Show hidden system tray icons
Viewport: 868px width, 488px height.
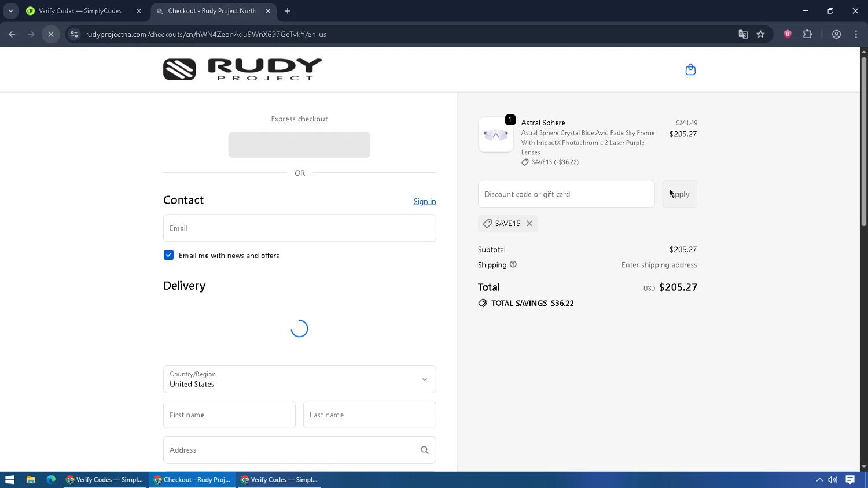819,480
